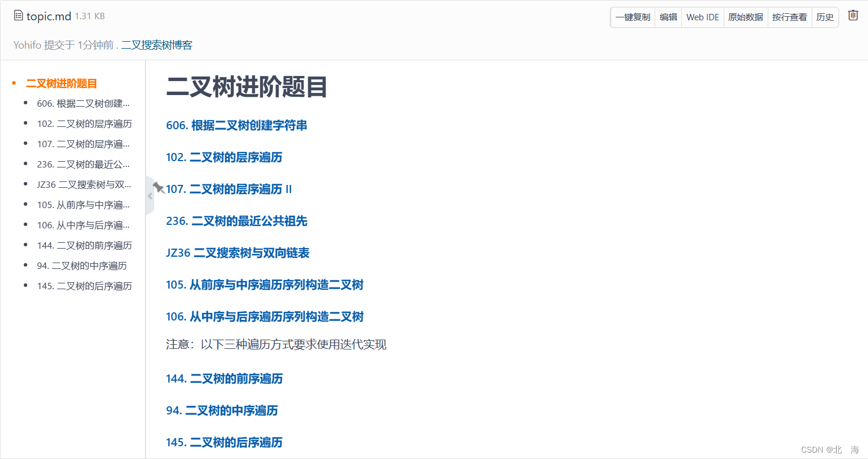Click the 一键复制 button
The width and height of the screenshot is (868, 459).
click(633, 17)
